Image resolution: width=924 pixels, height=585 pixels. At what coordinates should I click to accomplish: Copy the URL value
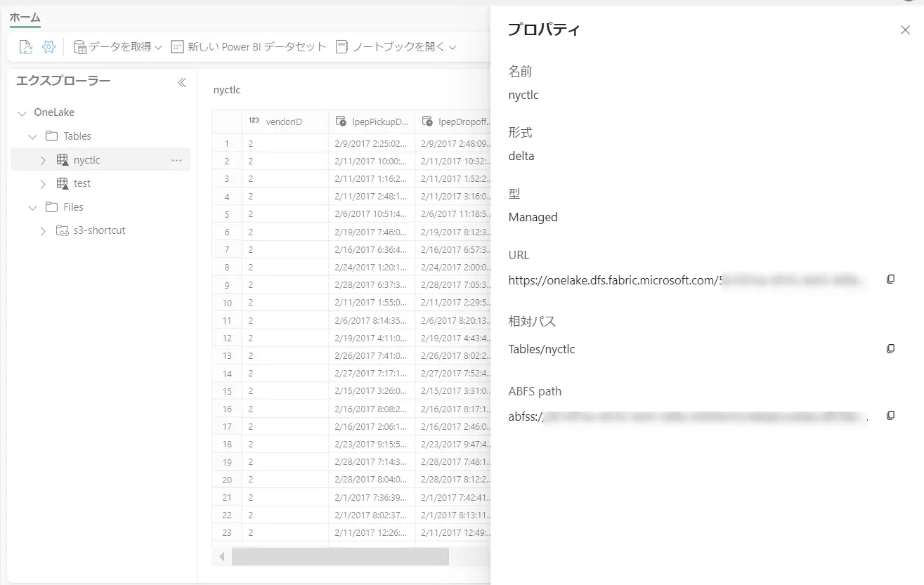pos(890,280)
